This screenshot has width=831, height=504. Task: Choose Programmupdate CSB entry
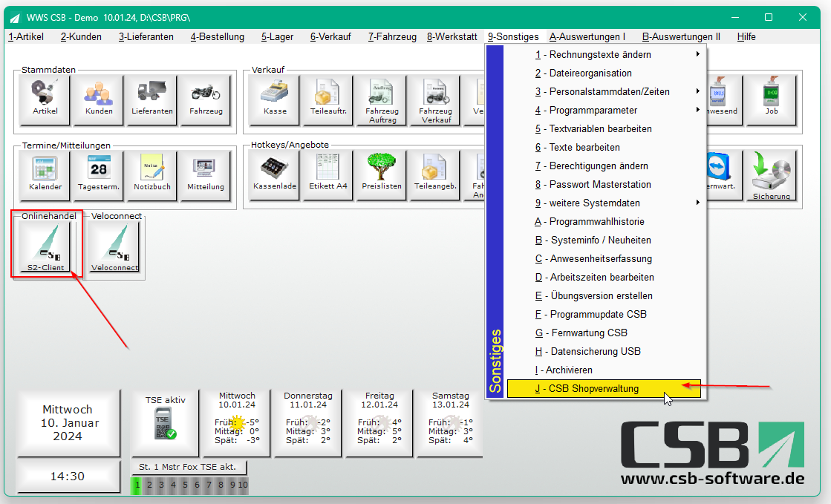pyautogui.click(x=604, y=314)
